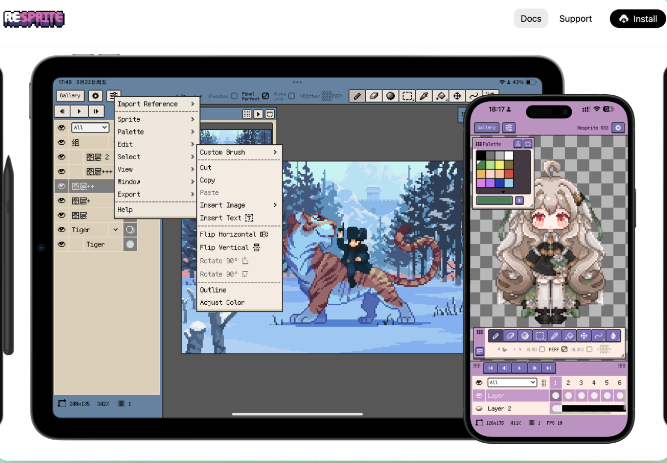This screenshot has width=667, height=463.
Task: Expand the Custom Brush submenu
Action: point(238,152)
